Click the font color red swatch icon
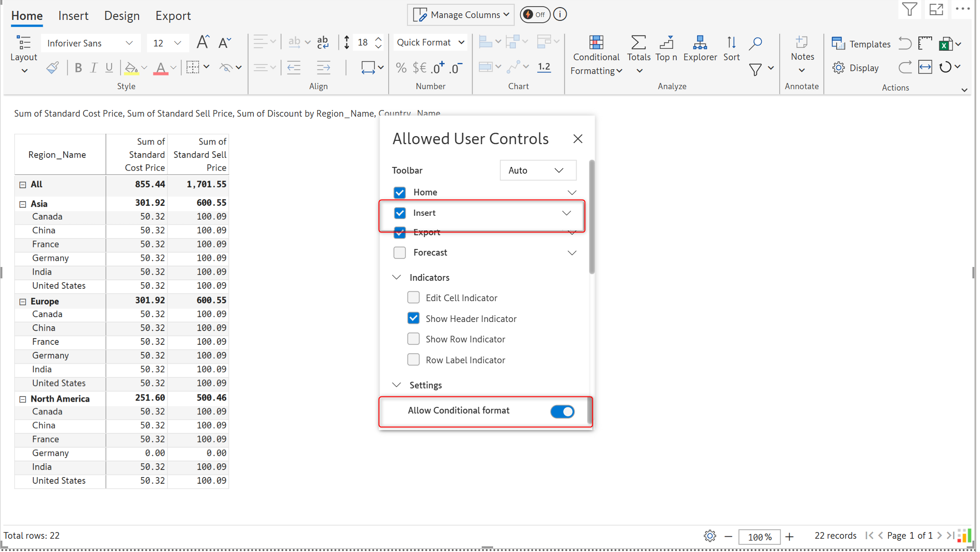This screenshot has height=552, width=980. [160, 68]
